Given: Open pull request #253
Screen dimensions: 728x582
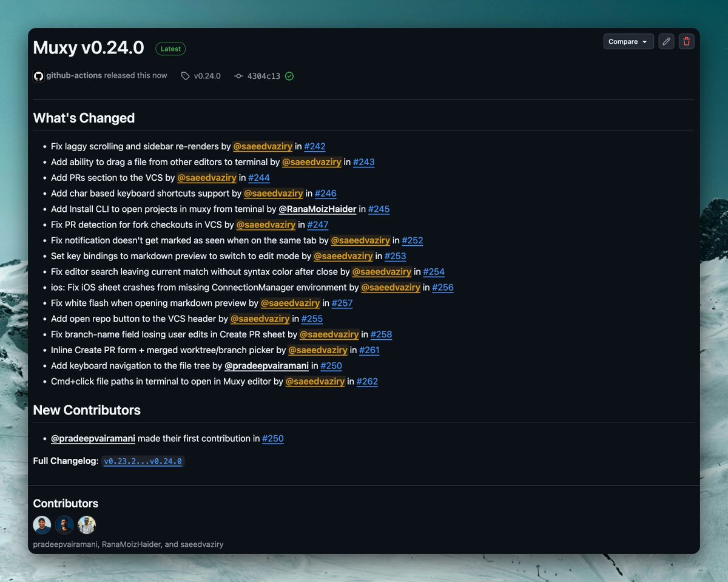Looking at the screenshot, I should (395, 256).
